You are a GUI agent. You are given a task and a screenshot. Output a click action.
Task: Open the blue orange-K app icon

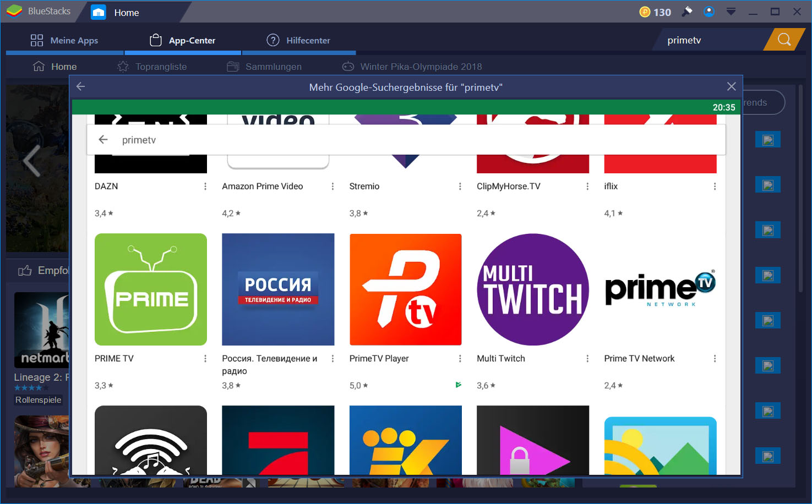pyautogui.click(x=406, y=440)
